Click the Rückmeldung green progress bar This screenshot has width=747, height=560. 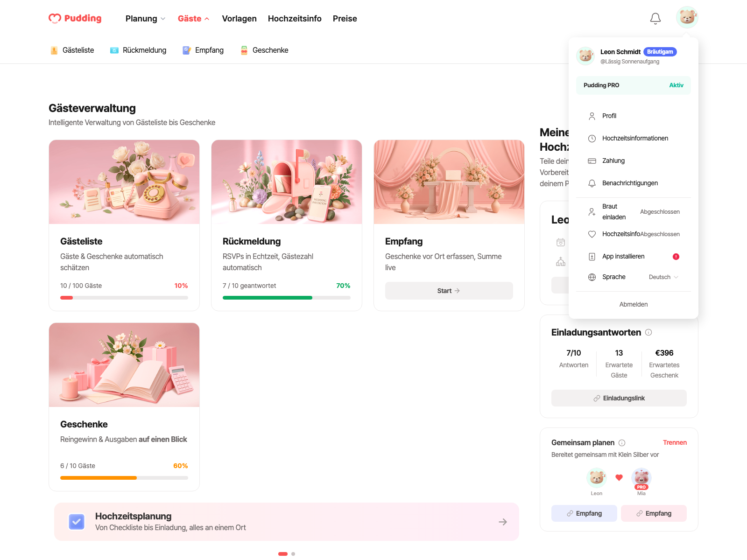coord(287,298)
